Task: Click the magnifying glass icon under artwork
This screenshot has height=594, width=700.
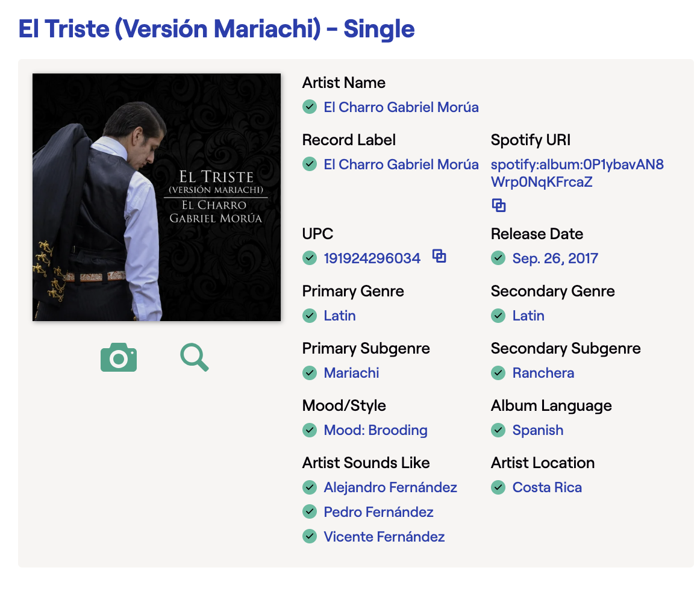Action: tap(194, 357)
